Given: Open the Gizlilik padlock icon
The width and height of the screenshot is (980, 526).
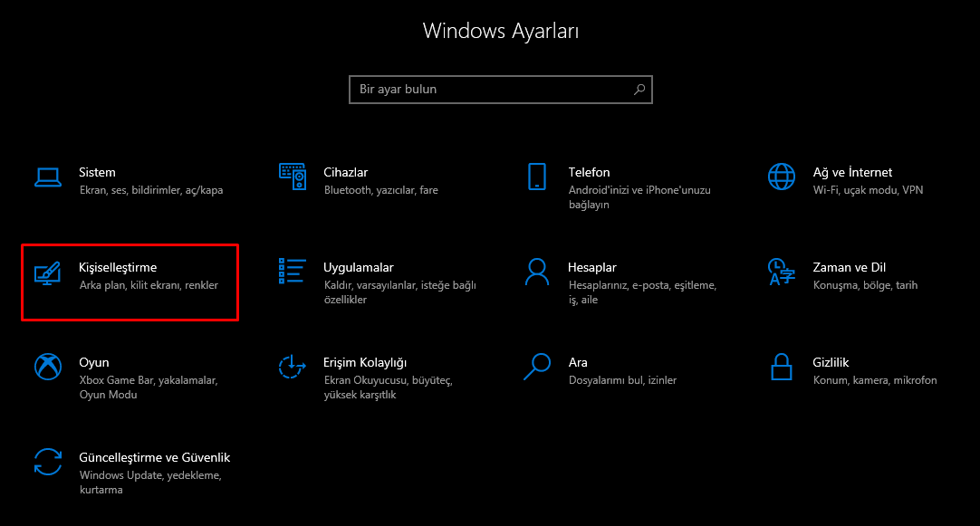Looking at the screenshot, I should (782, 367).
